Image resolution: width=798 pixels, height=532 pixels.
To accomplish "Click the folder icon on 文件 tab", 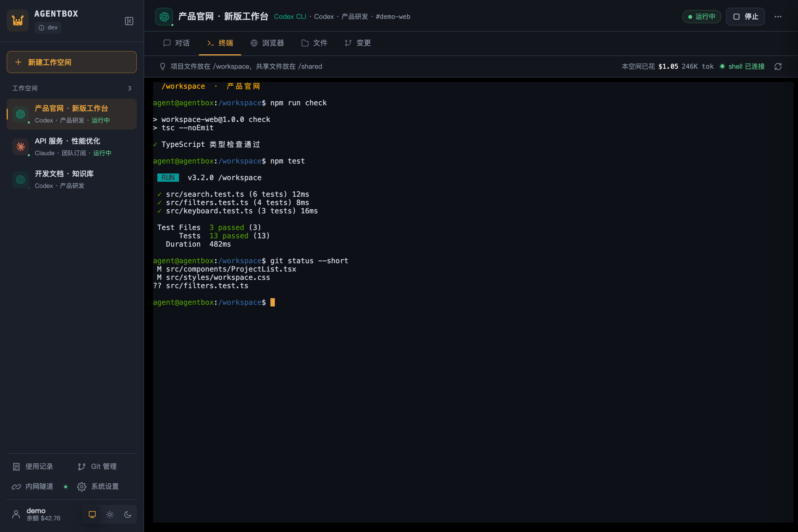I will (x=305, y=43).
